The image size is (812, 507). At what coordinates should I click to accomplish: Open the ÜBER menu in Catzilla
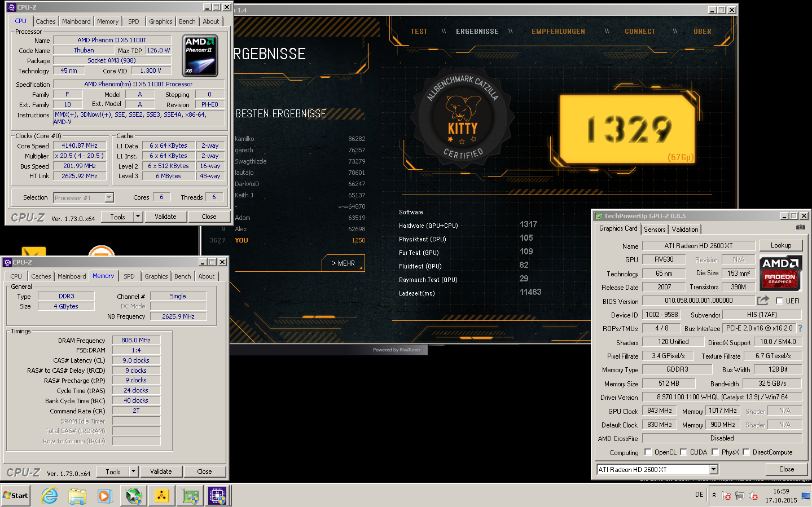[703, 32]
